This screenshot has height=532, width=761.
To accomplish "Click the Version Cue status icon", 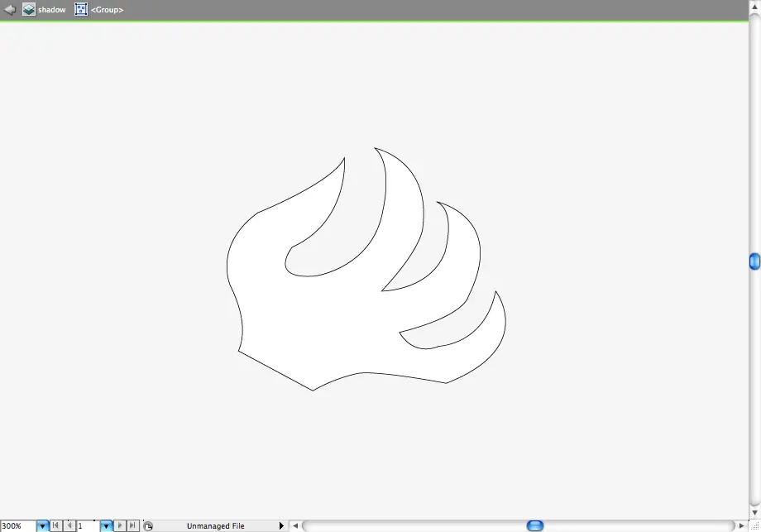I will (x=148, y=525).
